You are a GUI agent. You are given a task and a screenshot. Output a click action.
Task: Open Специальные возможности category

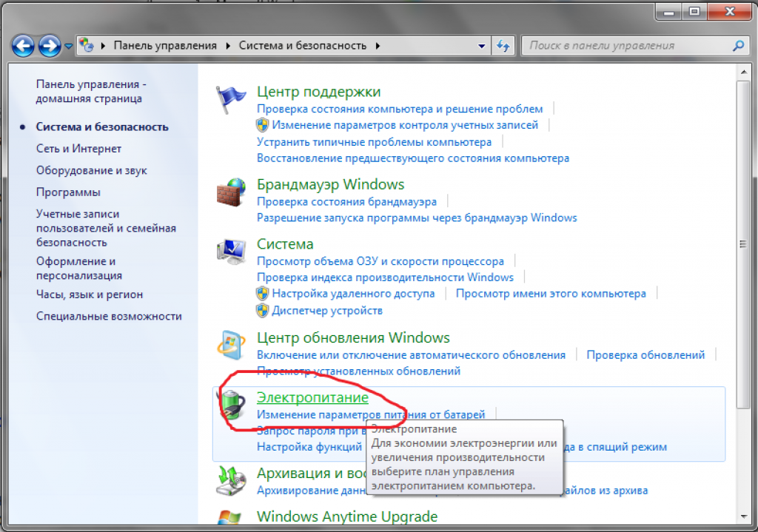tap(109, 316)
